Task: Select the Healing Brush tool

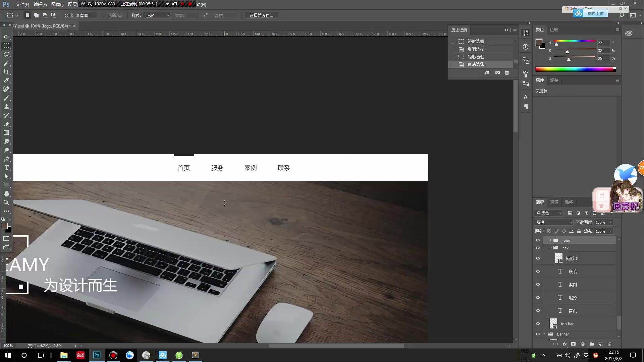Action: (x=6, y=89)
